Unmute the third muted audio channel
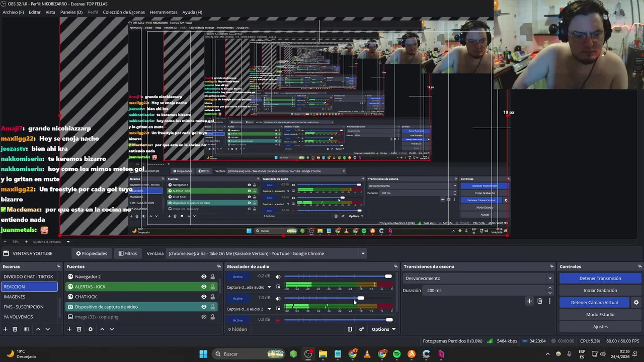The image size is (644, 362). pyautogui.click(x=278, y=320)
